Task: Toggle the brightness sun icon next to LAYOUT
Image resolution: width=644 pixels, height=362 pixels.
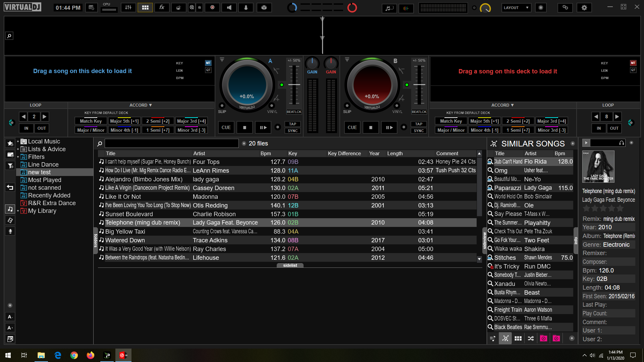Action: [x=541, y=7]
